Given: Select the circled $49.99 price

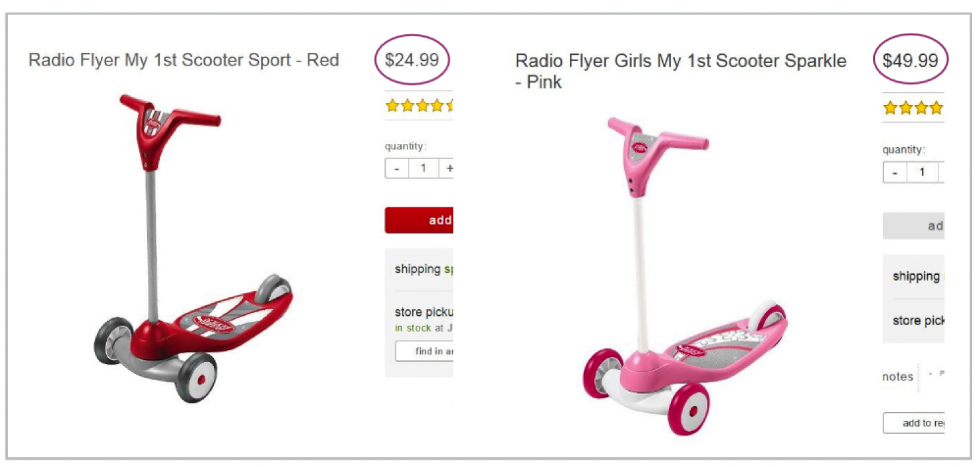Looking at the screenshot, I should (x=911, y=59).
